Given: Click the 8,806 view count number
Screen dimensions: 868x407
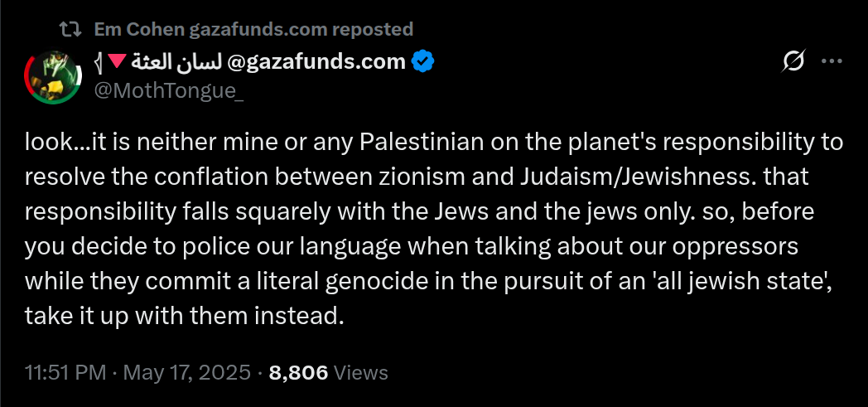Looking at the screenshot, I should [299, 373].
